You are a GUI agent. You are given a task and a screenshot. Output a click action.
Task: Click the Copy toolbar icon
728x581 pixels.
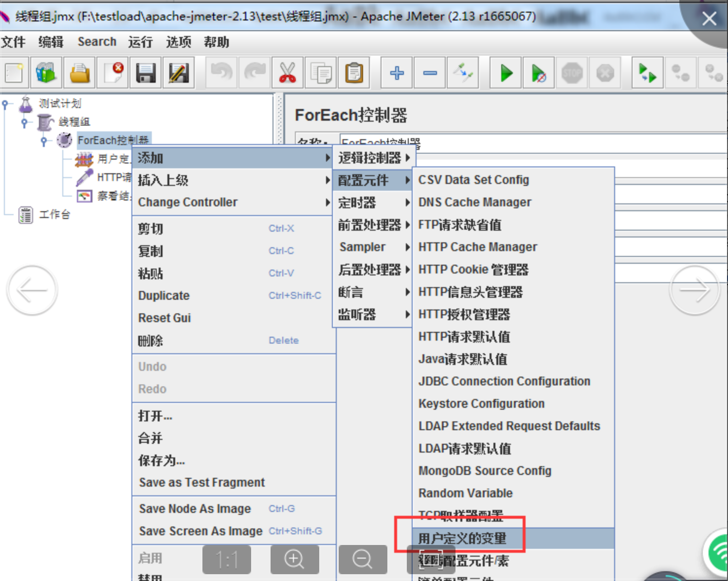click(x=321, y=73)
